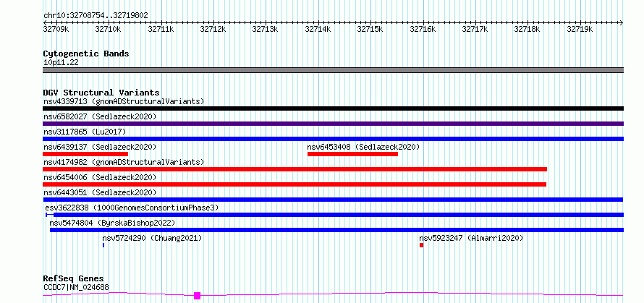Click the nsv4339713 gnomAD variant label

point(124,101)
